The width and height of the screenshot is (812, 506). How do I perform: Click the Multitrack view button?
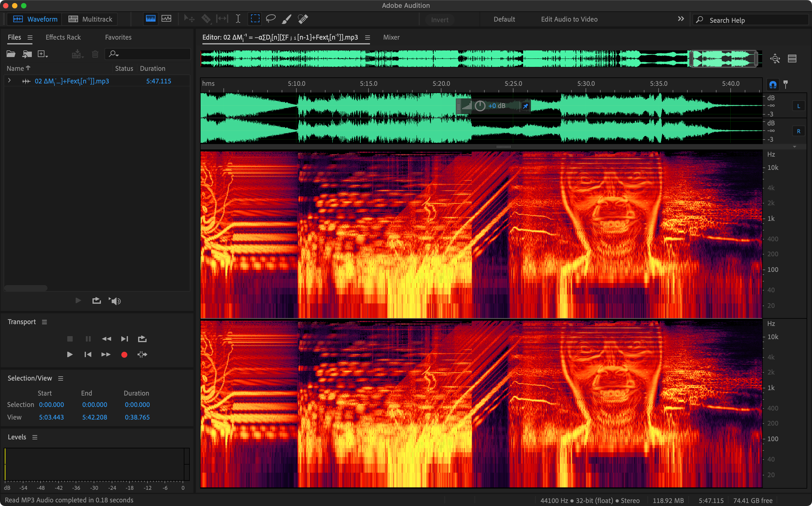coord(90,19)
